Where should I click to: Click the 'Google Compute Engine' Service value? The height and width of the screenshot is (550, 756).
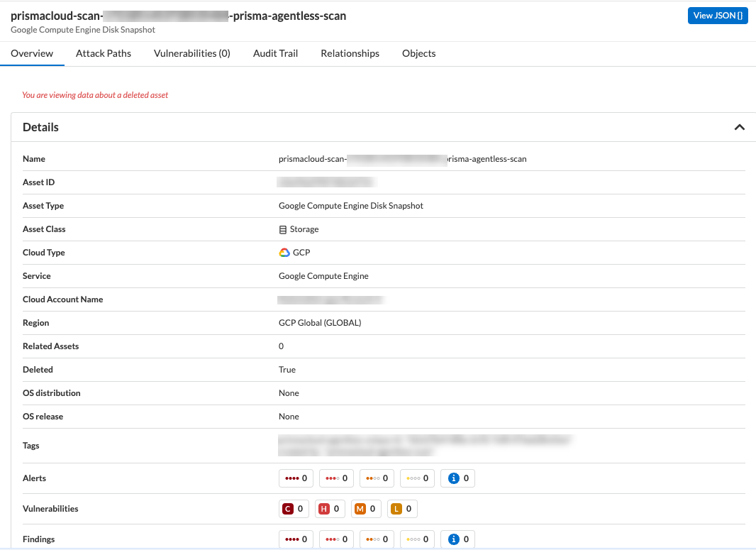point(323,276)
